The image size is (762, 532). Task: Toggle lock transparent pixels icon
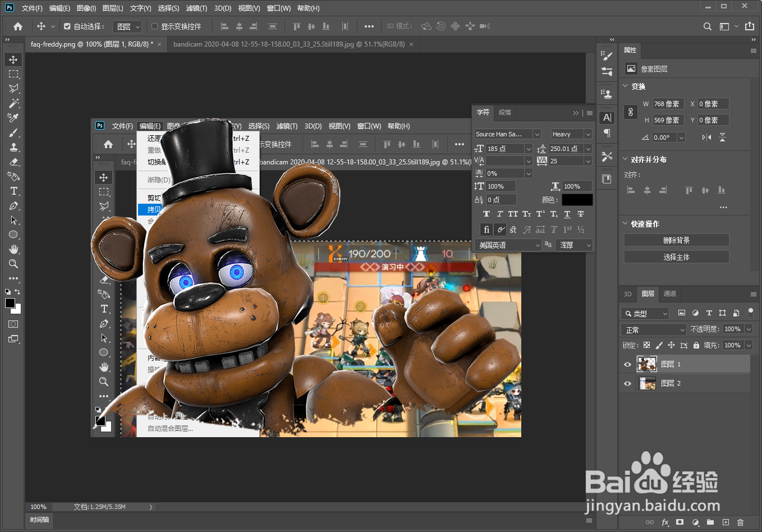[646, 345]
